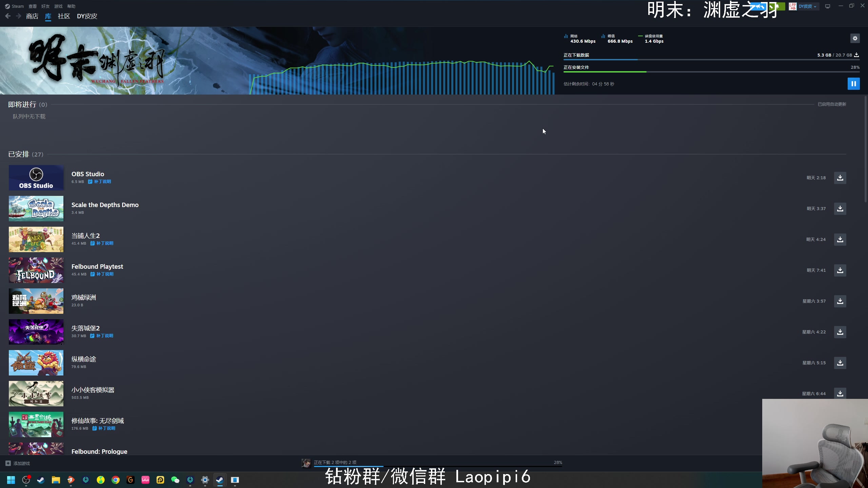Download 失落城堡2 update now
The height and width of the screenshot is (488, 868).
tap(840, 332)
